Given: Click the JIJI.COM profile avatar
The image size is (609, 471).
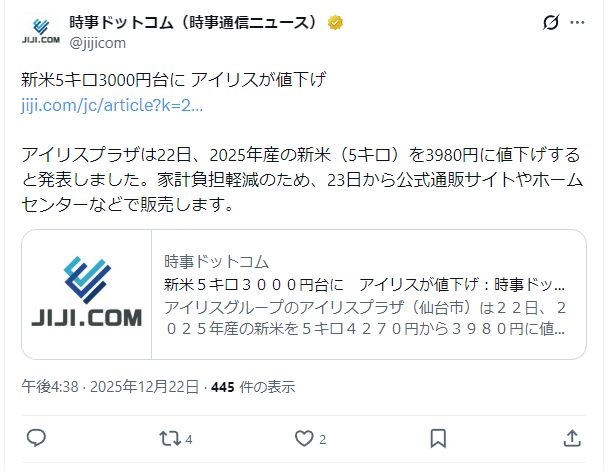Looking at the screenshot, I should coord(41,31).
